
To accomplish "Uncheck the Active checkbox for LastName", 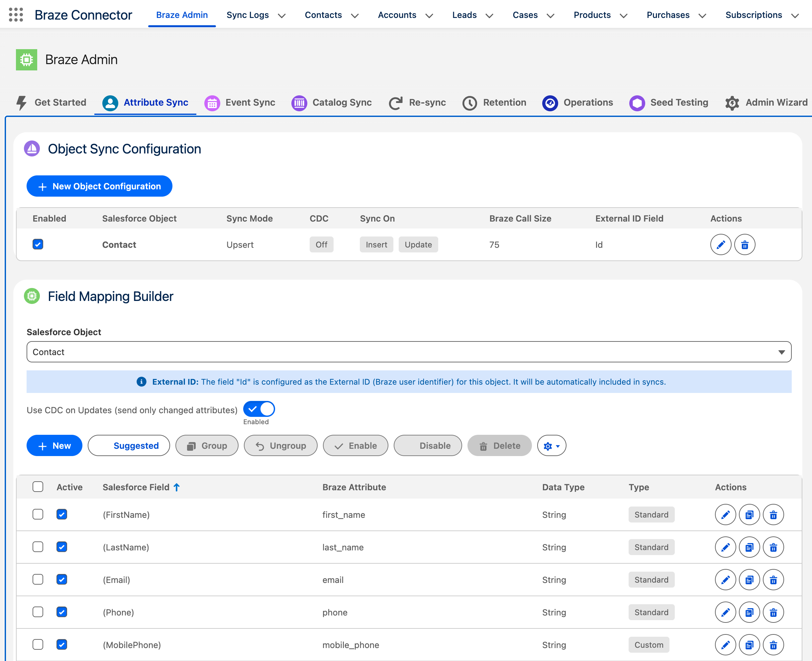I will click(x=62, y=547).
